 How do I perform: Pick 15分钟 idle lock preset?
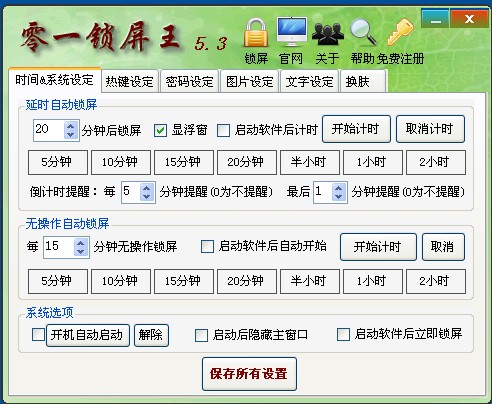pyautogui.click(x=184, y=281)
